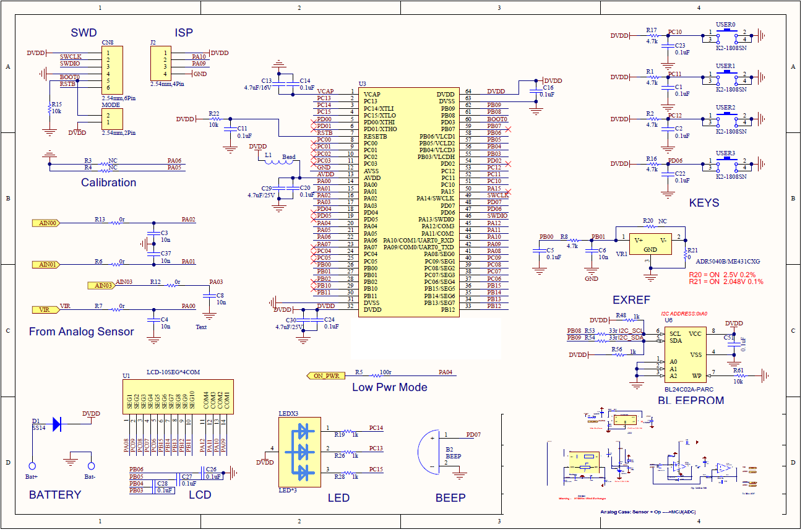Select resistor R19 on PC14 LED line

(348, 431)
